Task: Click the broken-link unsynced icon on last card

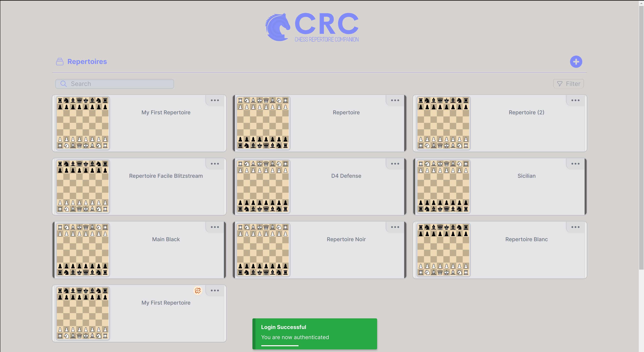Action: coord(198,290)
